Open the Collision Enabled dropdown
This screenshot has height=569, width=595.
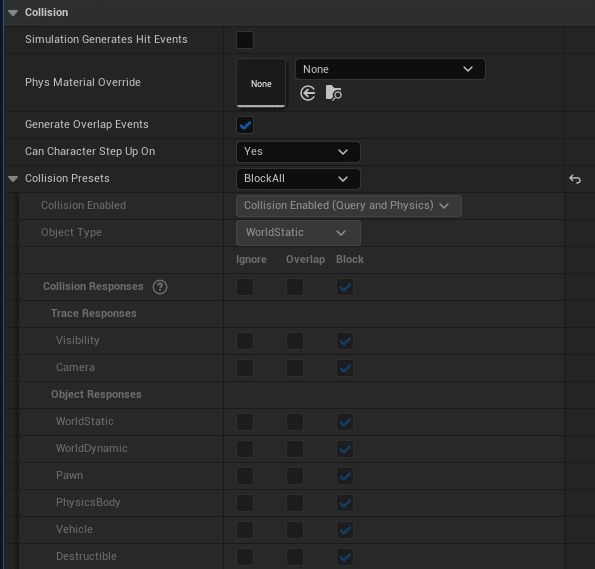tap(349, 206)
